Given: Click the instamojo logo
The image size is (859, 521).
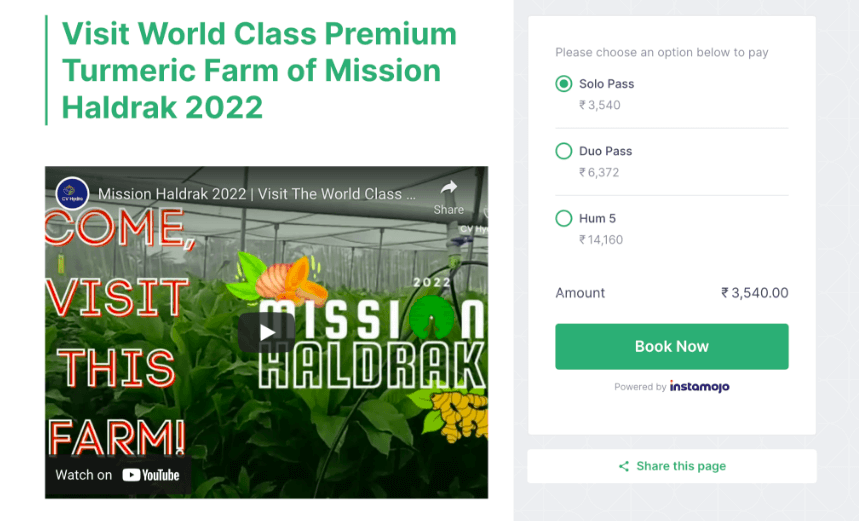Looking at the screenshot, I should tap(699, 387).
